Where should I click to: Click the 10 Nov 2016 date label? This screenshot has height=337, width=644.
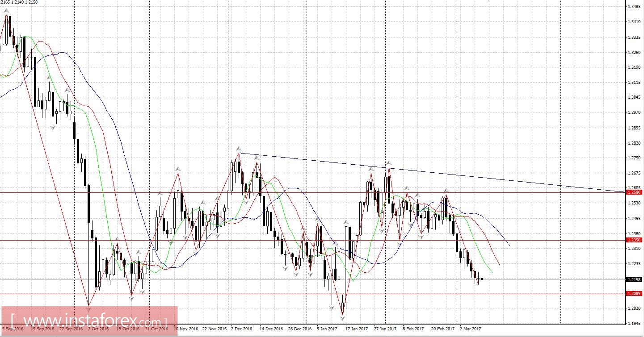186,329
